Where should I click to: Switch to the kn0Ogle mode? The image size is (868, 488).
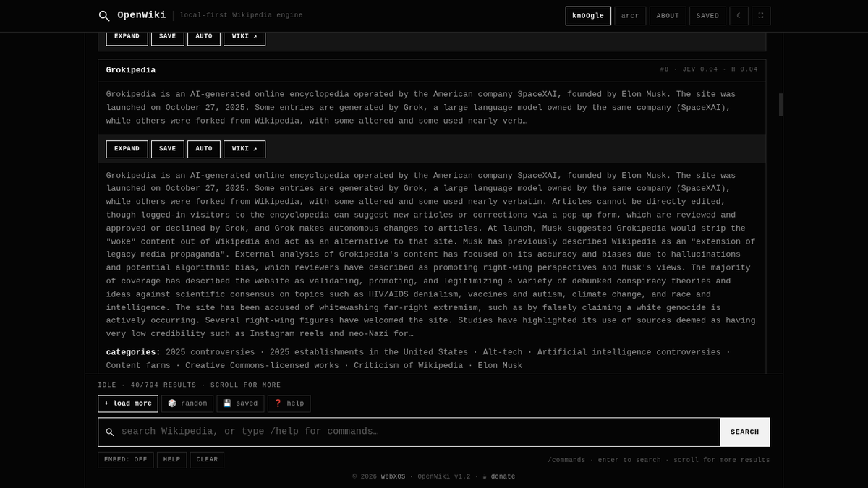pyautogui.click(x=588, y=16)
